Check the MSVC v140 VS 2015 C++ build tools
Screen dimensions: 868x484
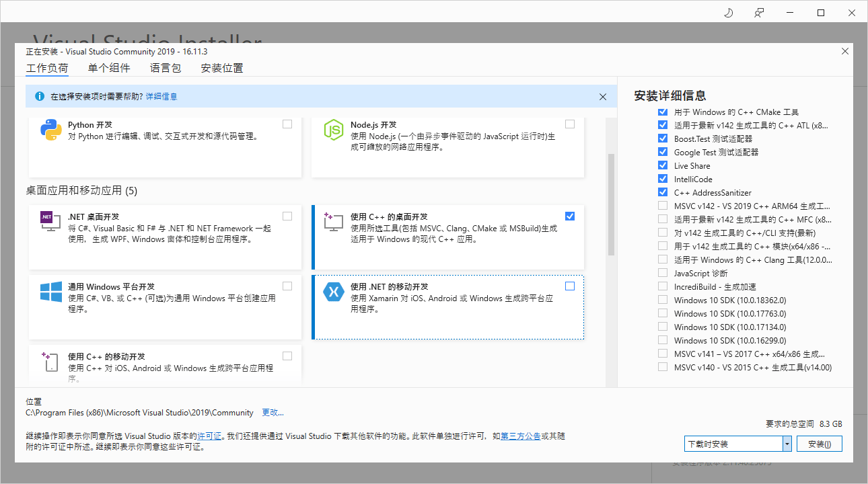(663, 367)
